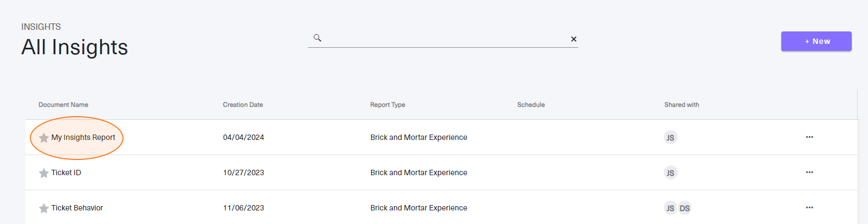Open the My Insights Report document

point(83,137)
